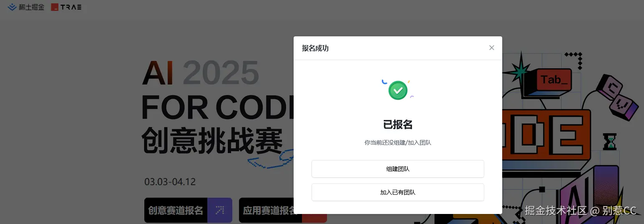Click the TRAE logo in header
The width and height of the screenshot is (644, 224).
(x=66, y=7)
